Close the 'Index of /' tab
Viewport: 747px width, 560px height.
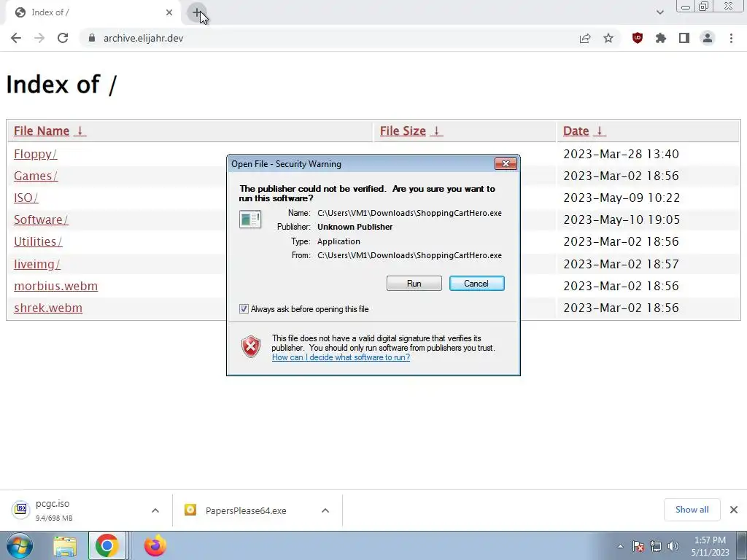click(x=169, y=12)
